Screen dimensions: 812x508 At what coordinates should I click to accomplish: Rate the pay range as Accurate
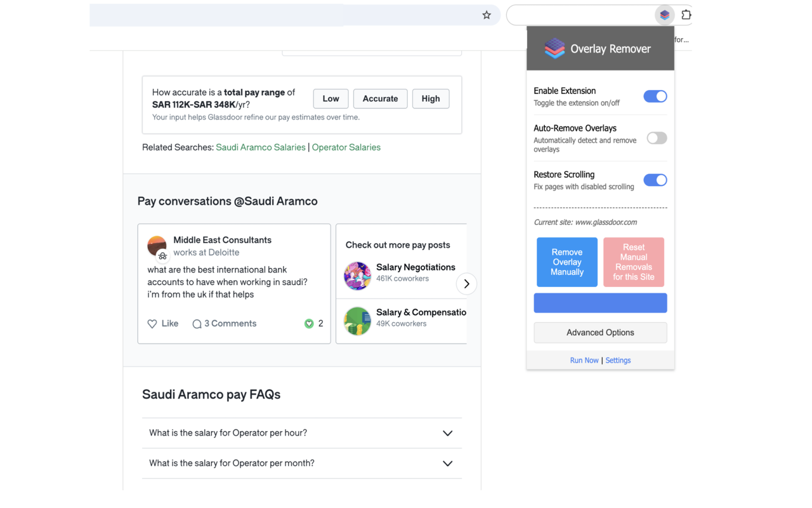[381, 98]
